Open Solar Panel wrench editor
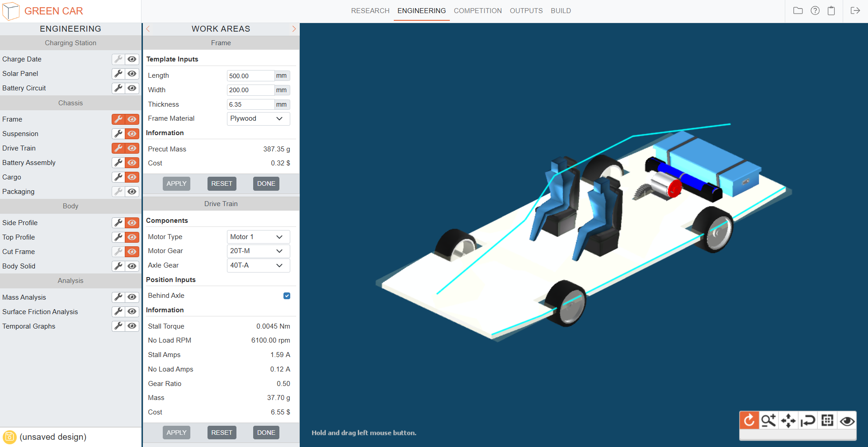868x447 pixels. coord(118,74)
